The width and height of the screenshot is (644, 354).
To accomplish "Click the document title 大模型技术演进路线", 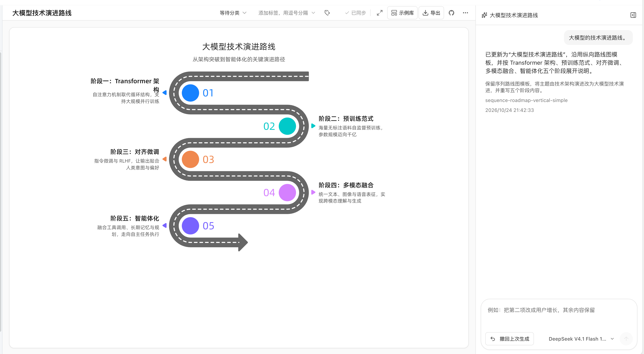I will click(x=42, y=13).
